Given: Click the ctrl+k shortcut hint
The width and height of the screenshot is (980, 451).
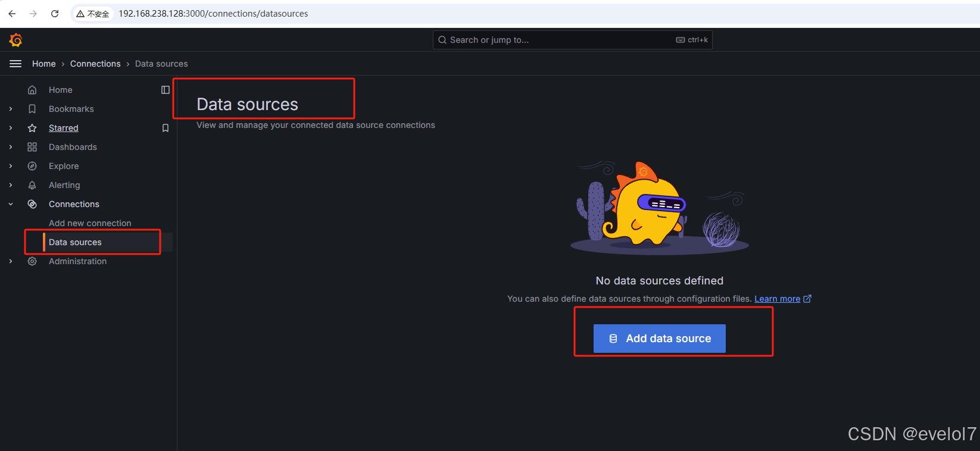Looking at the screenshot, I should pos(692,40).
